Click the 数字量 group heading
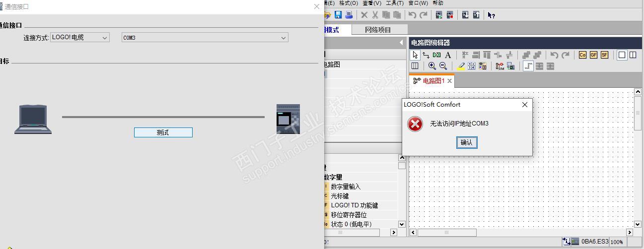Viewport: 644px width, 249px height. click(x=333, y=177)
